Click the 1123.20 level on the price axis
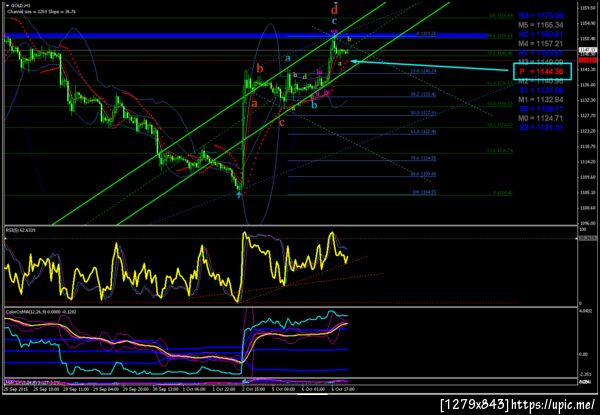Screen dimensions: 600x415 point(587,131)
